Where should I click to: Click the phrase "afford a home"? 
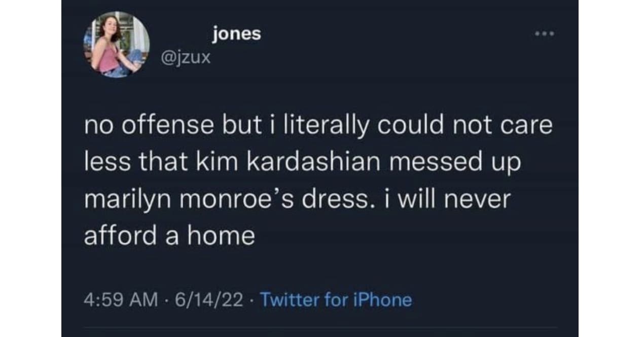(x=169, y=236)
